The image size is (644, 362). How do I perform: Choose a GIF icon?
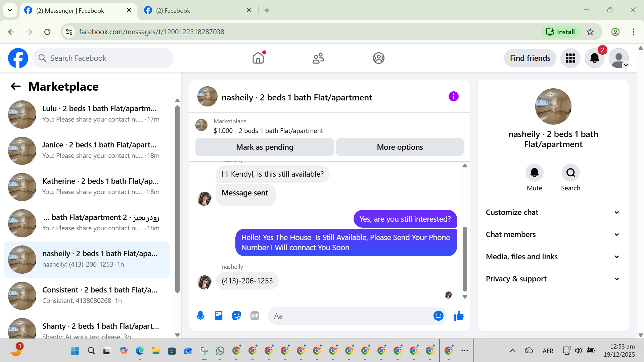255,316
